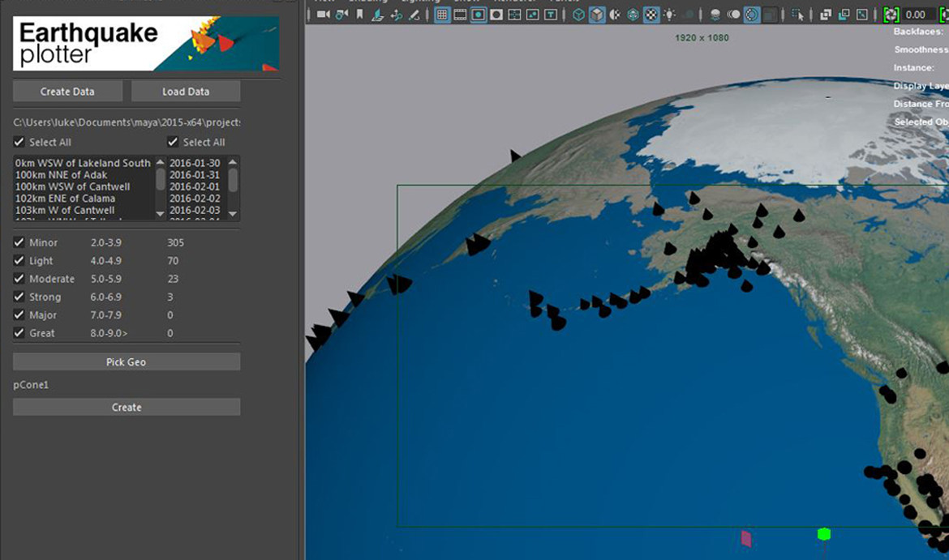Open camera bookmarks icon in viewport toolbar

point(360,15)
